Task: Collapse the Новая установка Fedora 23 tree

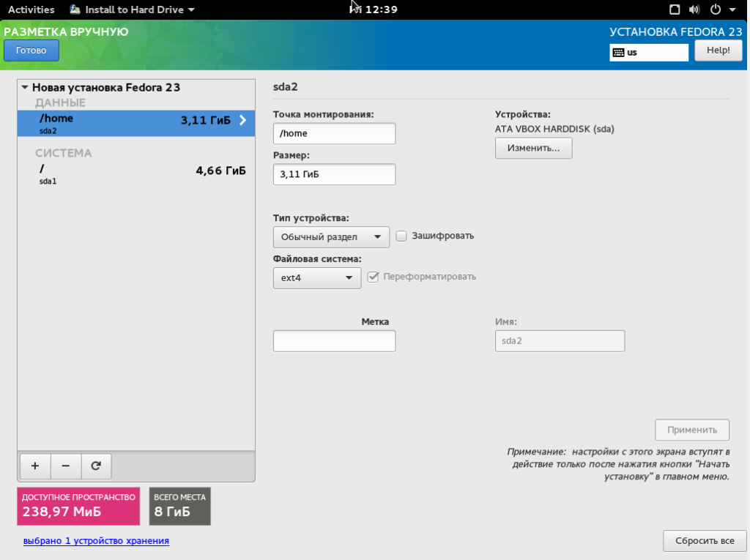Action: 26,87
